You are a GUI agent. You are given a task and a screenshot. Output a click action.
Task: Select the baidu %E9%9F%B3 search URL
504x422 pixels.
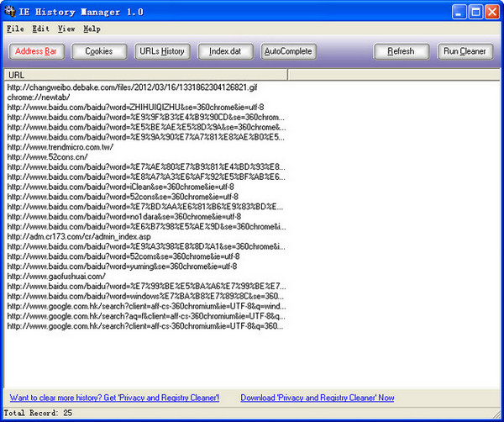146,117
